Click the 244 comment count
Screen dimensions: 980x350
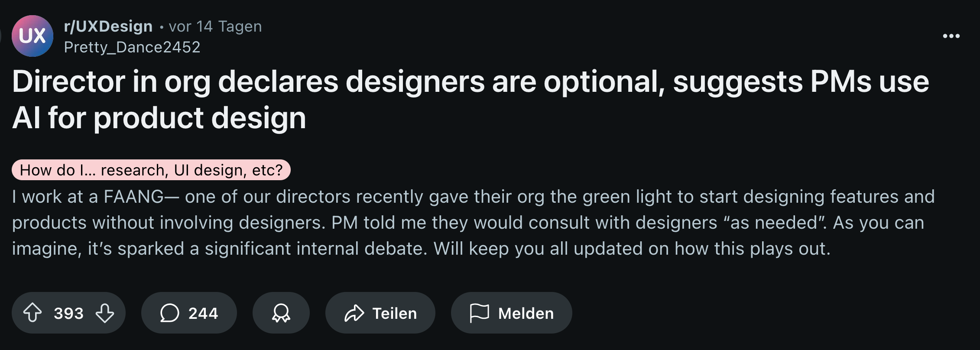[203, 313]
